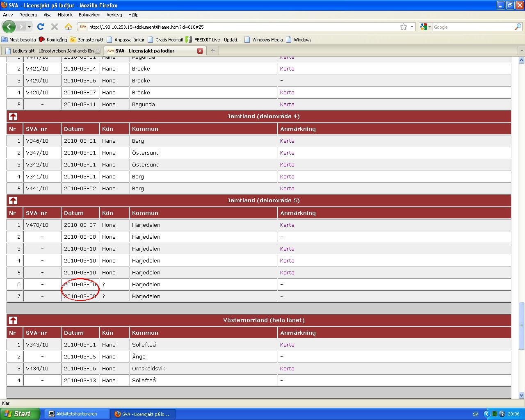Select the SVA - Licensjakt på lodjur tab
This screenshot has height=420, width=525.
155,51
